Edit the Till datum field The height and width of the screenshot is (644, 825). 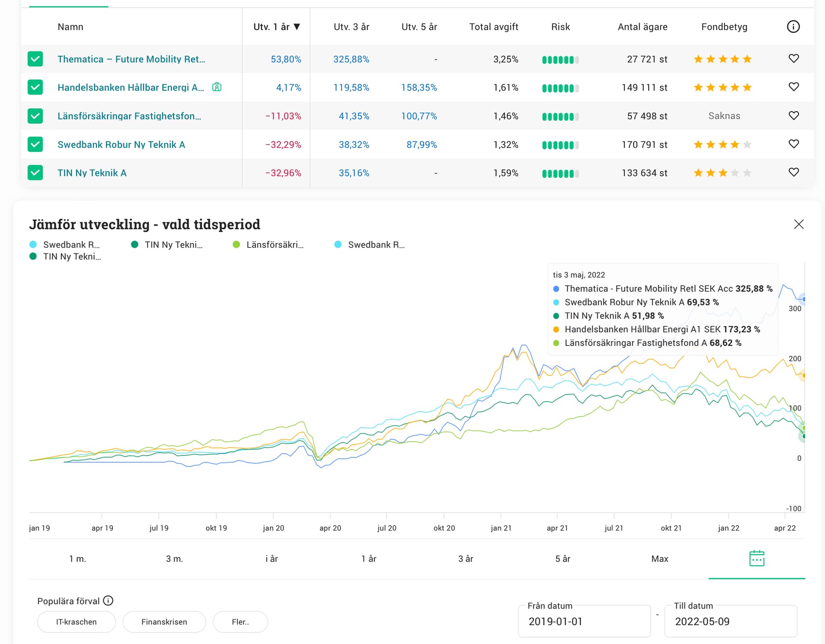731,621
